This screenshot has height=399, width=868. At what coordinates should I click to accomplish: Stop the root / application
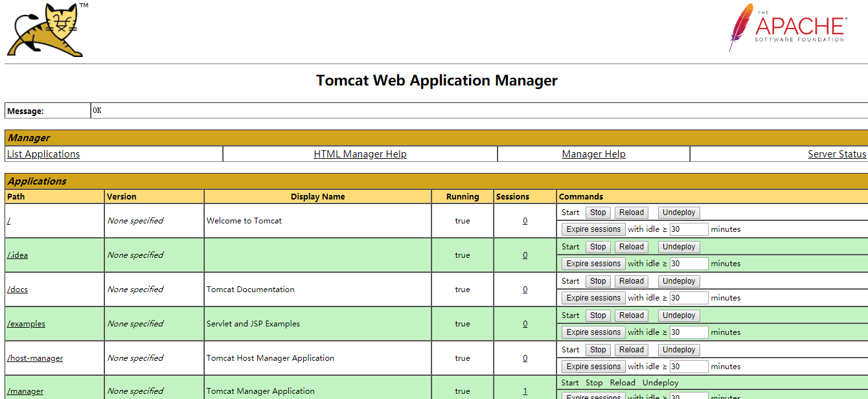click(x=598, y=212)
